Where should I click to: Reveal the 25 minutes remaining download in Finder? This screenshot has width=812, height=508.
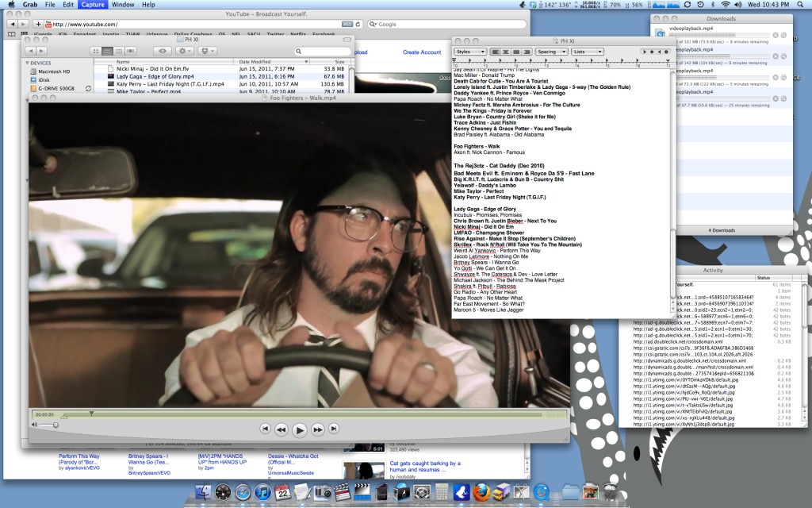(x=784, y=98)
